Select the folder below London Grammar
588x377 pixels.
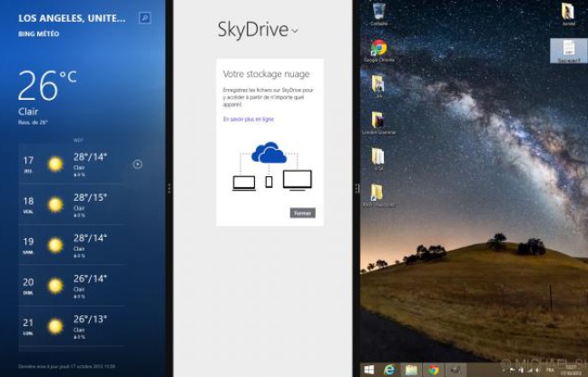point(378,159)
